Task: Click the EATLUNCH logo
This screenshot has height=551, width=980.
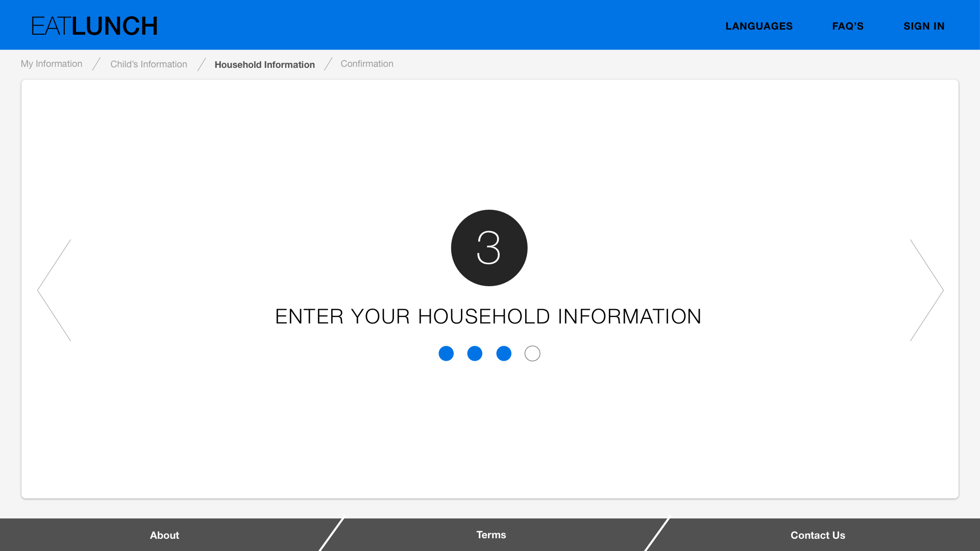Action: 94,26
